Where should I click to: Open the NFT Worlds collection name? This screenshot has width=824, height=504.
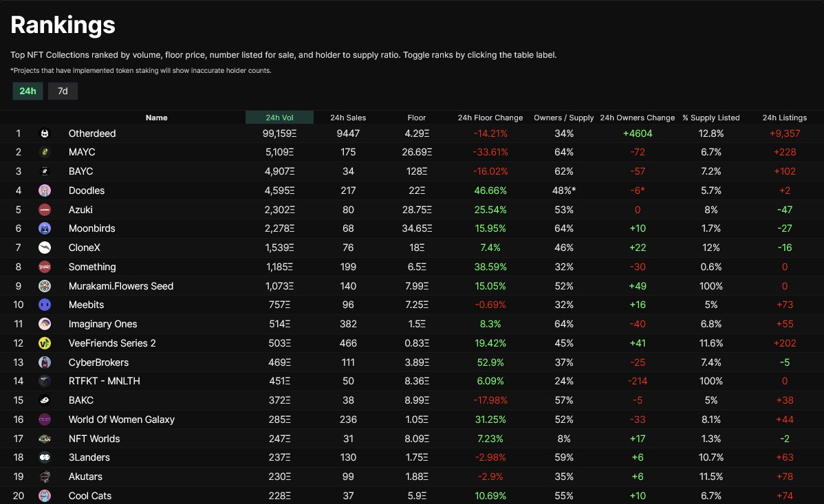click(x=94, y=438)
